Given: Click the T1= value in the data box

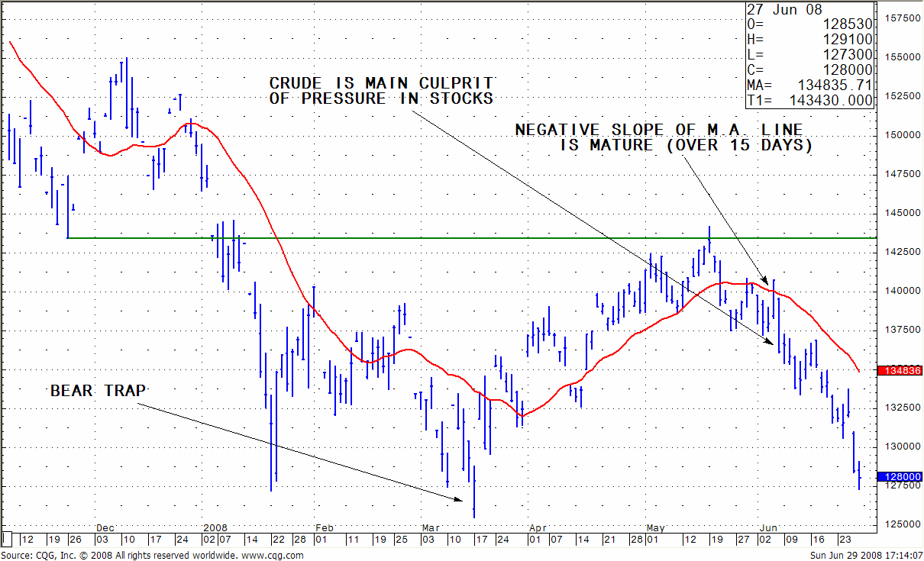Looking at the screenshot, I should coord(834,100).
